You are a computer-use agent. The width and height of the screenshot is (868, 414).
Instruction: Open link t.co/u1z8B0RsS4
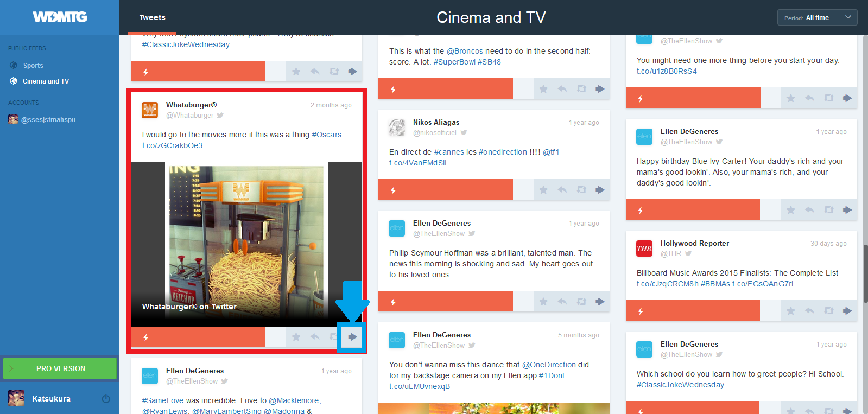pyautogui.click(x=667, y=71)
